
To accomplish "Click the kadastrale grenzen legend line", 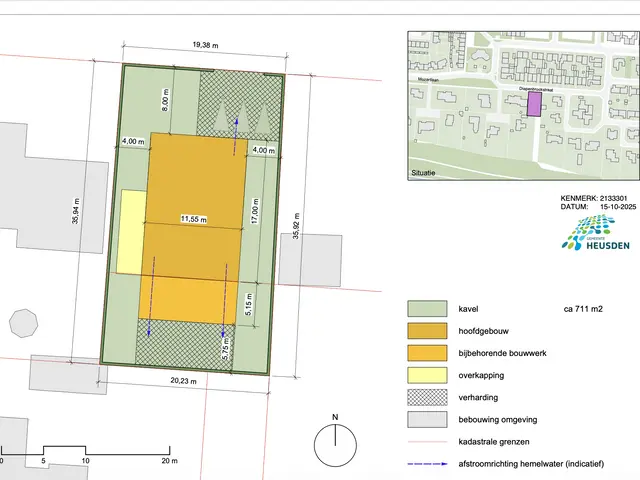I will point(427,442).
